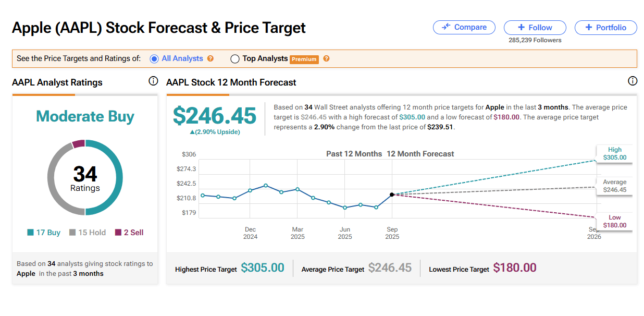Image resolution: width=644 pixels, height=316 pixels.
Task: Click the plus icon in the Follow button
Action: tap(521, 28)
